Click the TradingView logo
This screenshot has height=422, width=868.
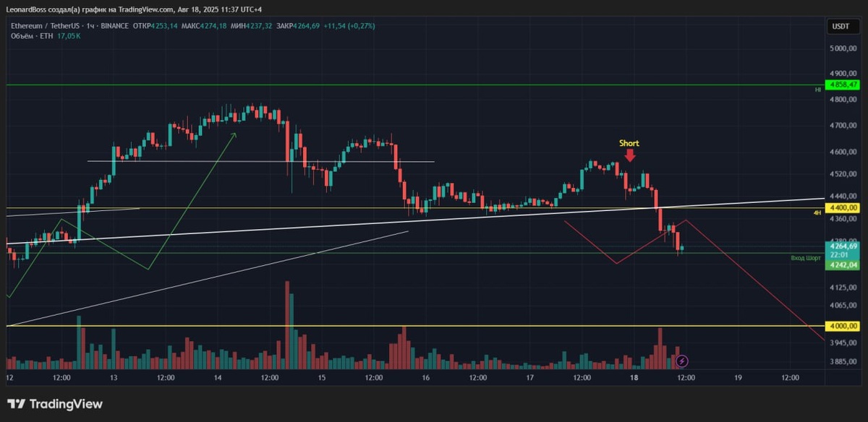55,404
